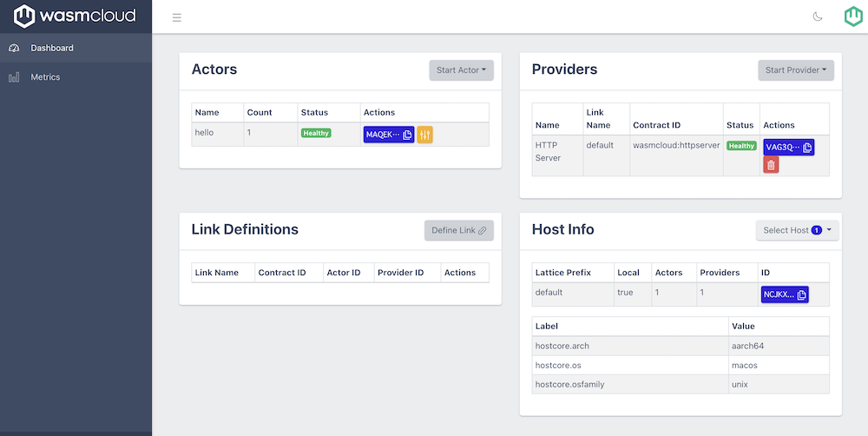Copy the host ID NCJKX

click(785, 294)
